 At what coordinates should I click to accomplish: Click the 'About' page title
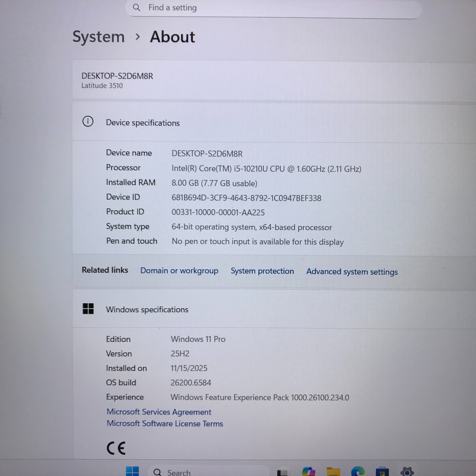173,37
